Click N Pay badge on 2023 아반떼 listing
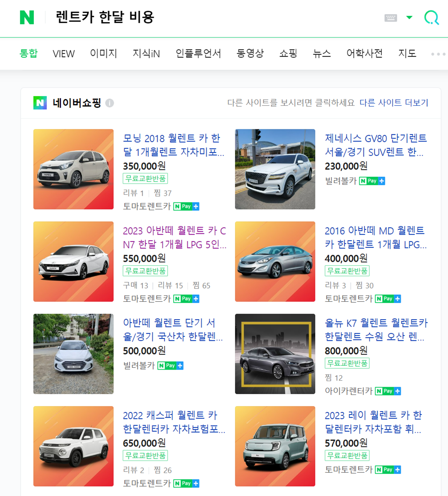448x496 pixels. (x=186, y=299)
